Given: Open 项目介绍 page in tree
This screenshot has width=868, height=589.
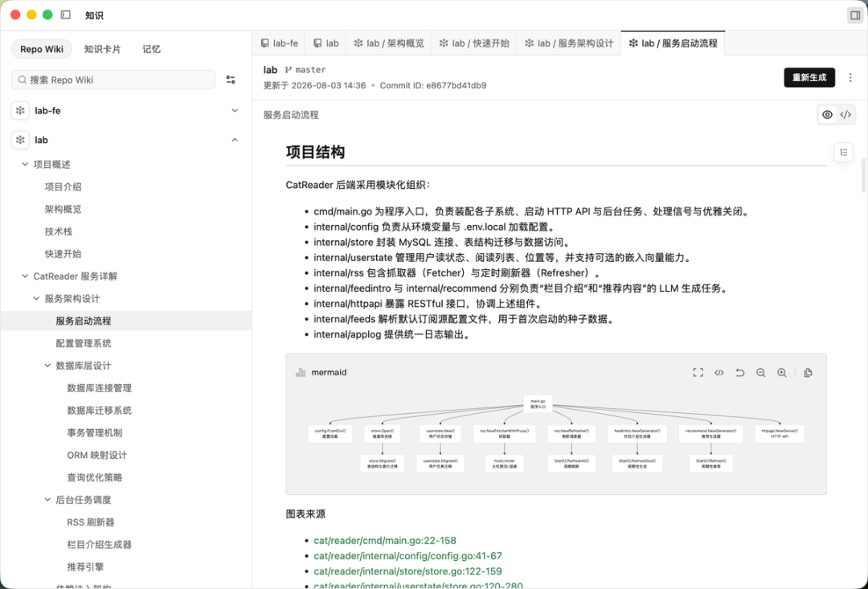Looking at the screenshot, I should (63, 186).
